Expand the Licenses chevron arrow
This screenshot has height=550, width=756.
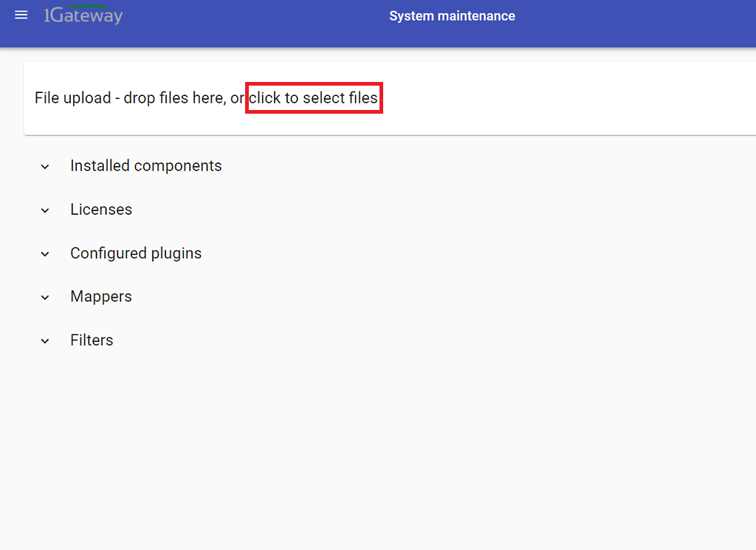[x=45, y=210]
